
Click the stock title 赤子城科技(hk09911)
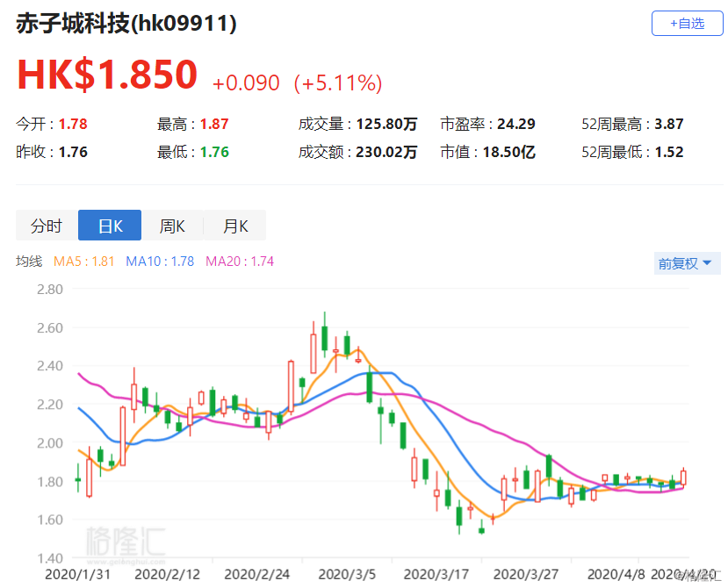(126, 23)
